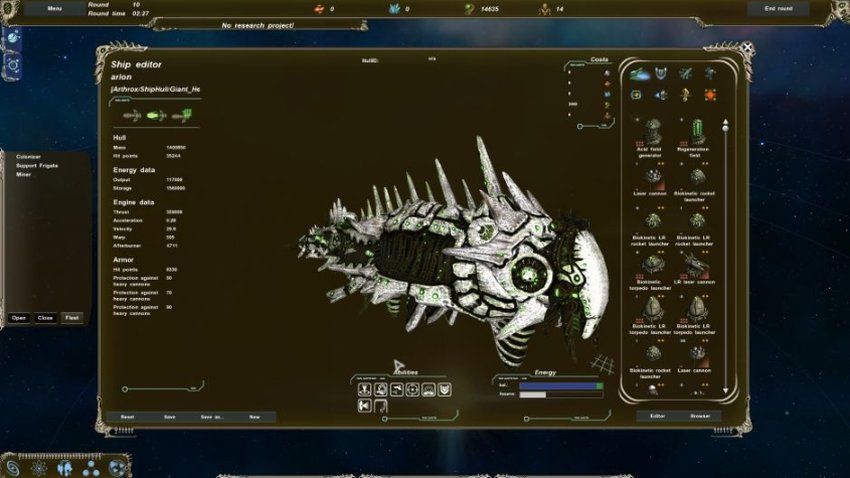850x478 pixels.
Task: Click the Energy data heading
Action: point(134,170)
